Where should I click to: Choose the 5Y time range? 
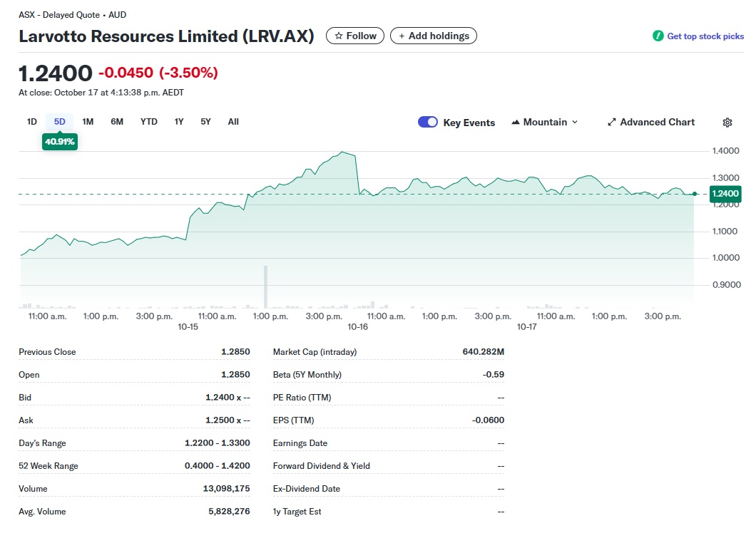(x=205, y=122)
